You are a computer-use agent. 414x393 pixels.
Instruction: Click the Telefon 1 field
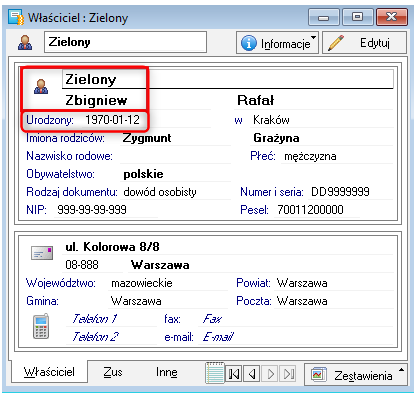tap(113, 319)
